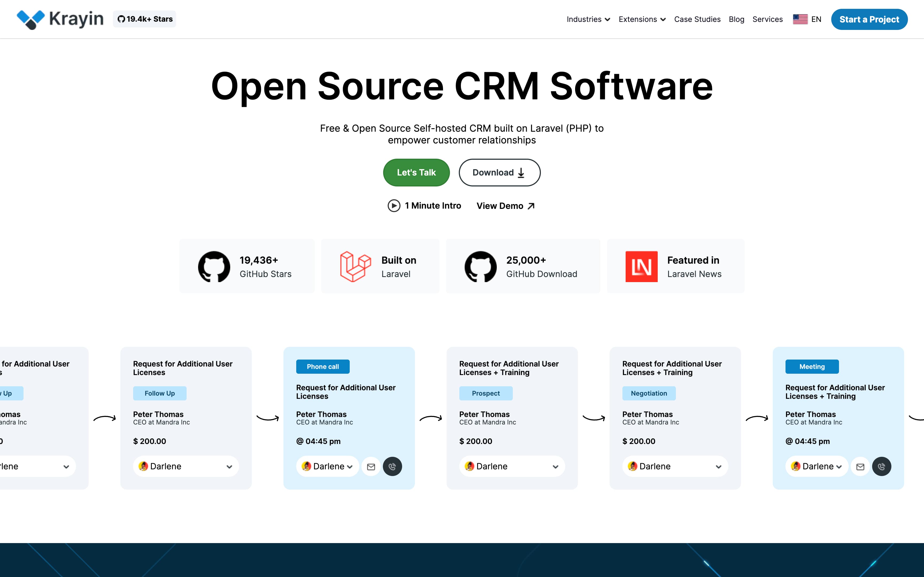Click the Let's Talk button
The image size is (924, 577).
(416, 173)
